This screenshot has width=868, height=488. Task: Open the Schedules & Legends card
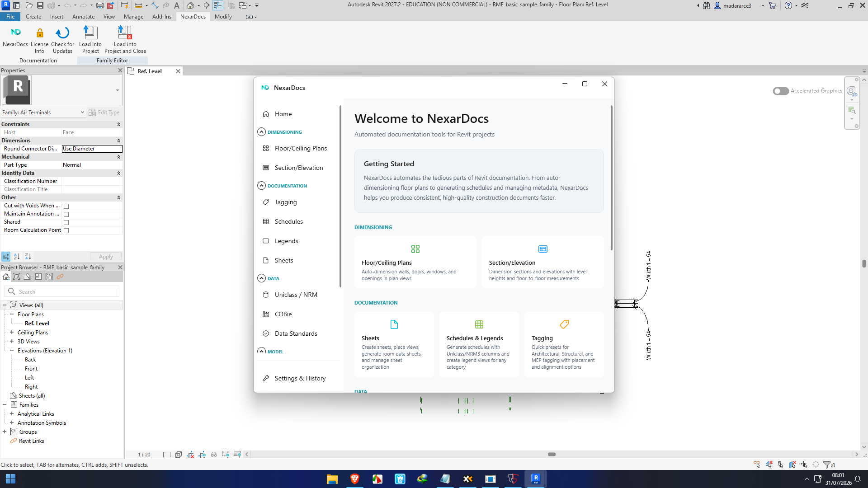(479, 344)
